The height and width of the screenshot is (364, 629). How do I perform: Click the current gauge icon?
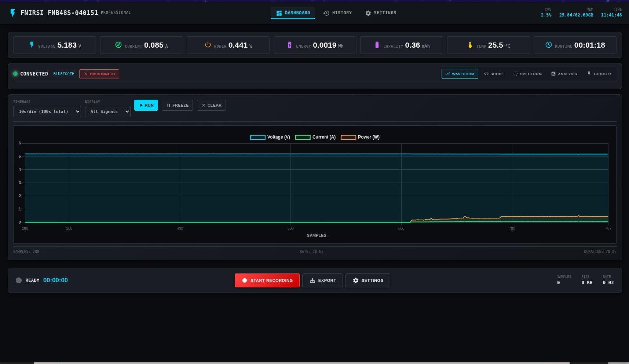coord(118,45)
